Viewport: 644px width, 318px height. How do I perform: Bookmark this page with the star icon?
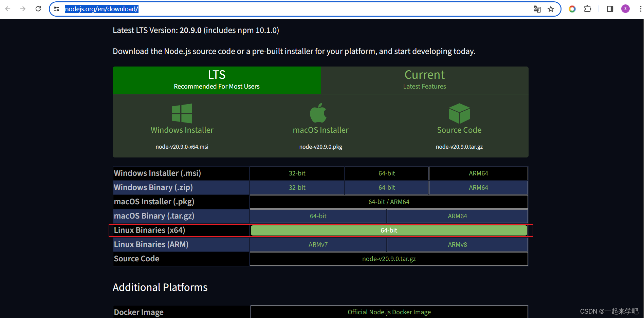coord(551,9)
